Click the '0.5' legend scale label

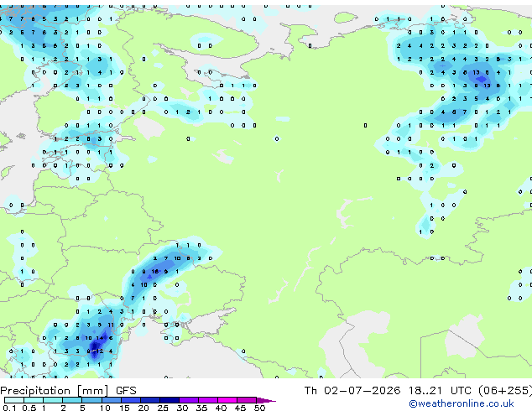coord(29,408)
